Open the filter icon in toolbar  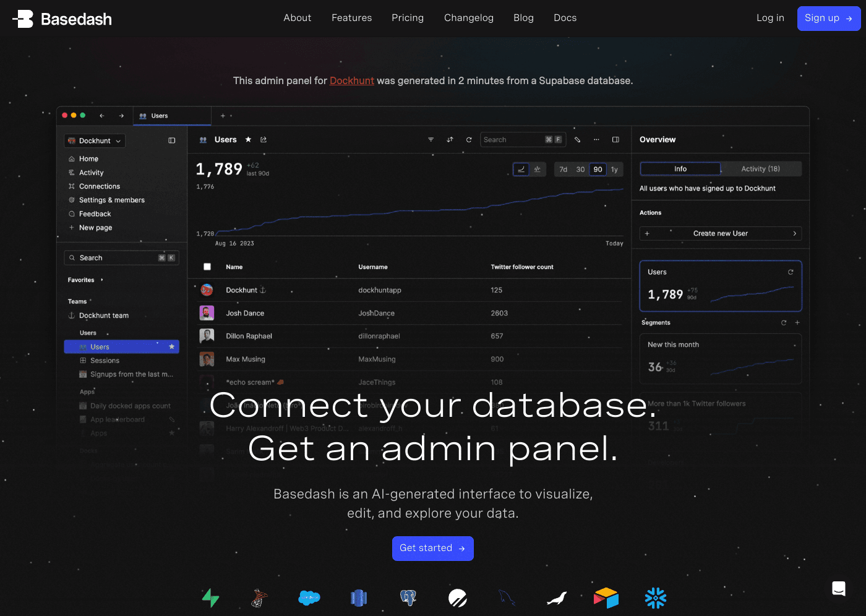click(x=431, y=140)
